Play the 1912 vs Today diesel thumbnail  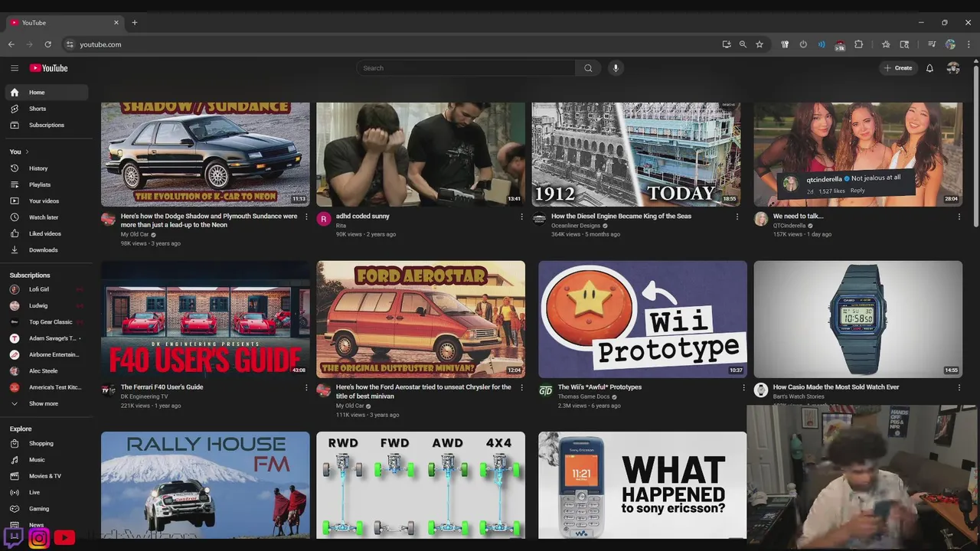[x=636, y=155]
